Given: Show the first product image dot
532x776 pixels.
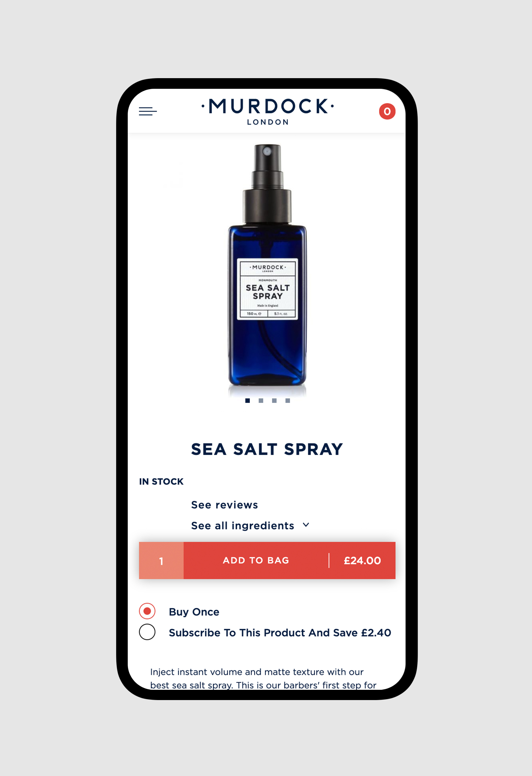Looking at the screenshot, I should click(x=247, y=400).
